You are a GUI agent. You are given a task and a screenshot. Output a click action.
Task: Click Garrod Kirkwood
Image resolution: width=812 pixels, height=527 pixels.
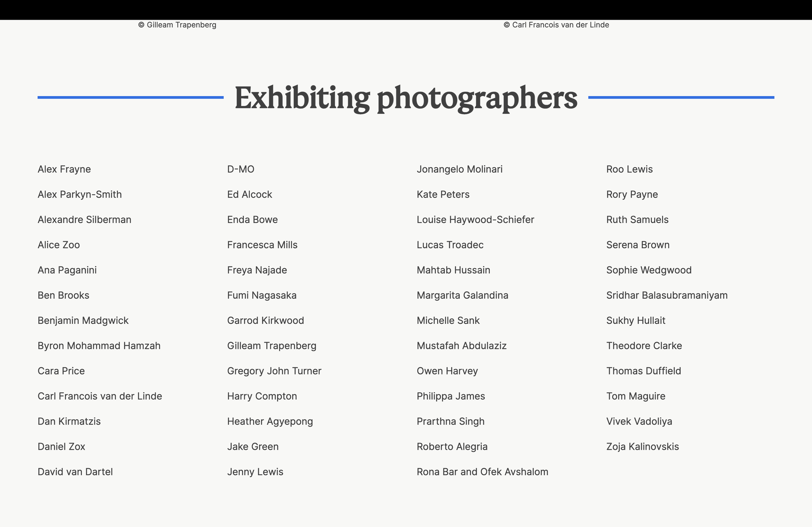pos(265,321)
